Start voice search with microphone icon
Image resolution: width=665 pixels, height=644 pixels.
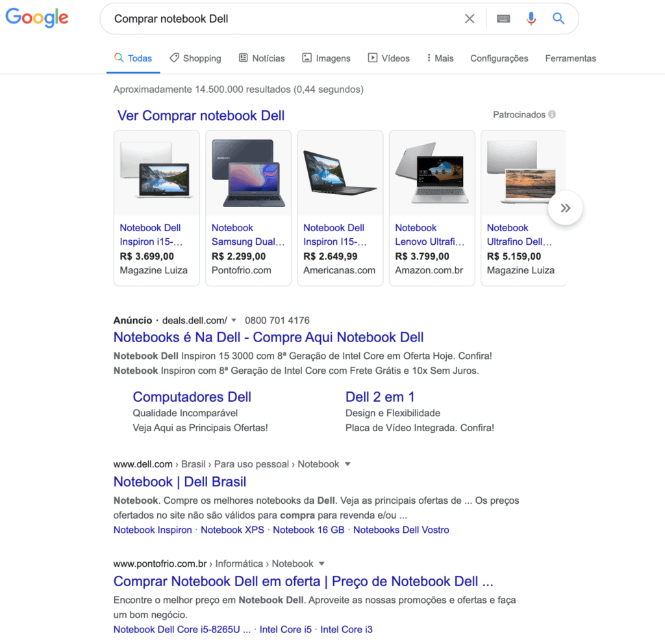531,19
